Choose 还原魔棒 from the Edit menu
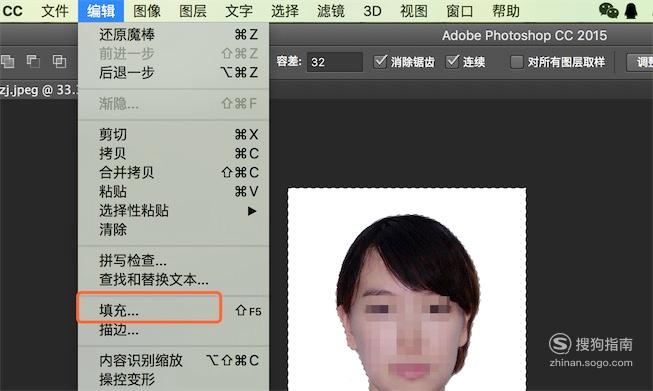 coord(173,35)
